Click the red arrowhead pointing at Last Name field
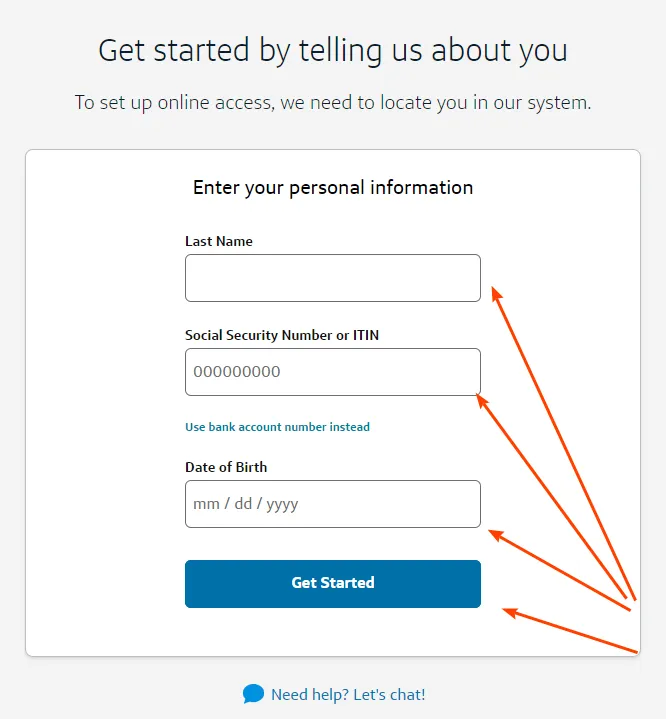The height and width of the screenshot is (719, 666). 496,292
